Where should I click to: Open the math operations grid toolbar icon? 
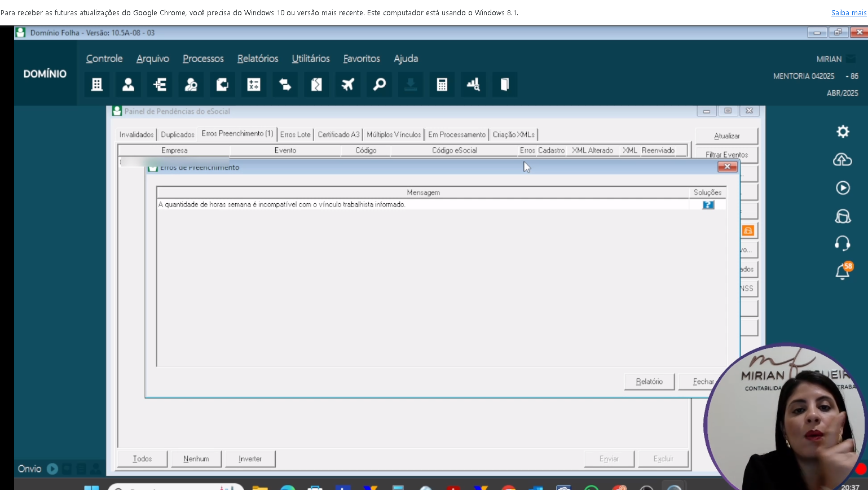254,85
